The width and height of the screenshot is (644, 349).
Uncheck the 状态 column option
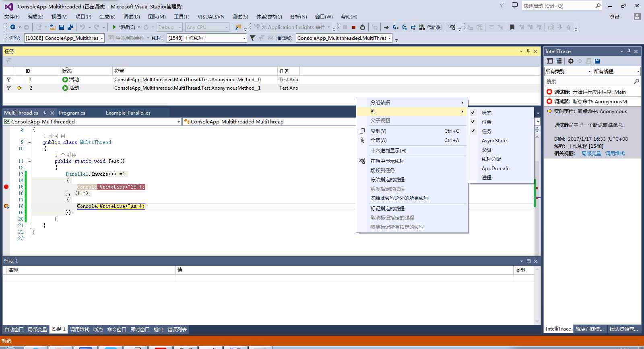tap(500, 113)
